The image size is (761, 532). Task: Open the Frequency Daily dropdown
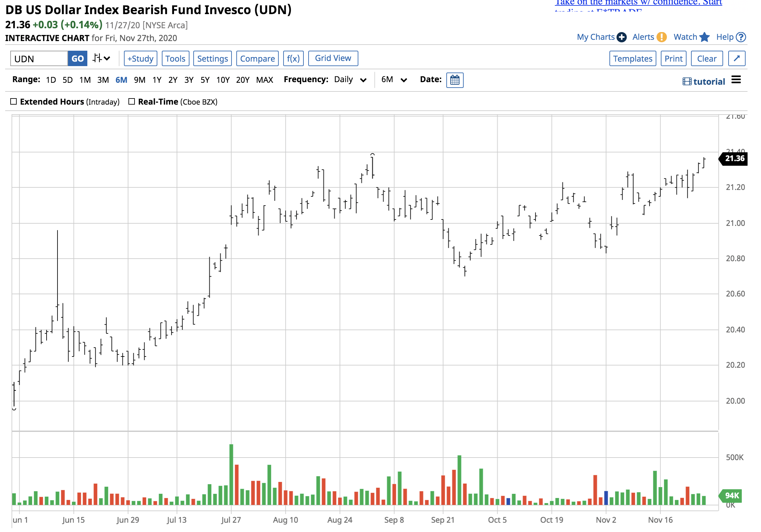(x=351, y=80)
